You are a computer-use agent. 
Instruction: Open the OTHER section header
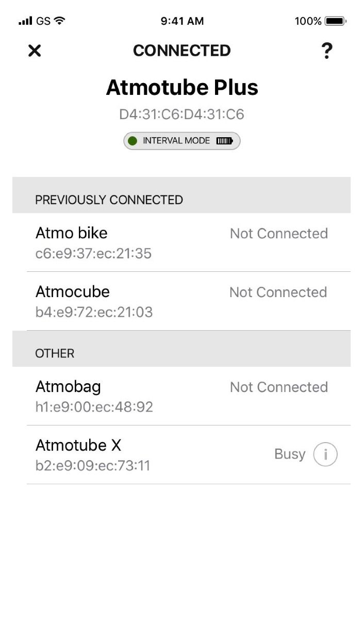pos(54,353)
